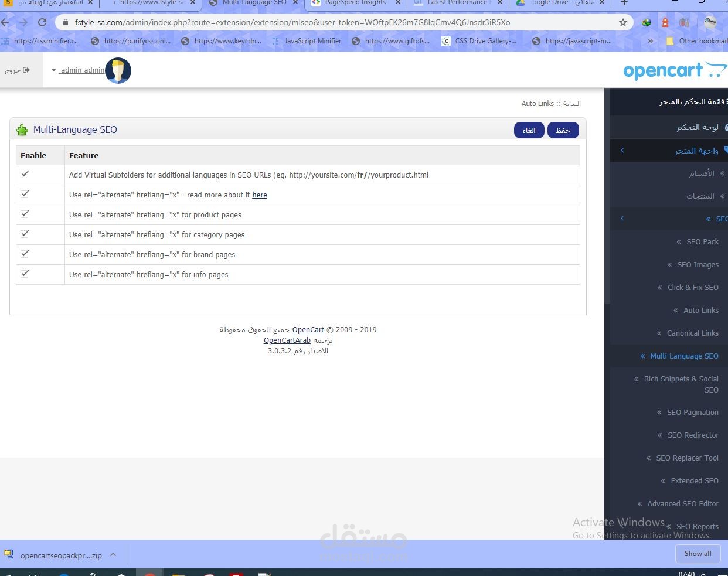Select Multi-Language SEO sidebar item
This screenshot has width=728, height=576.
click(x=684, y=356)
